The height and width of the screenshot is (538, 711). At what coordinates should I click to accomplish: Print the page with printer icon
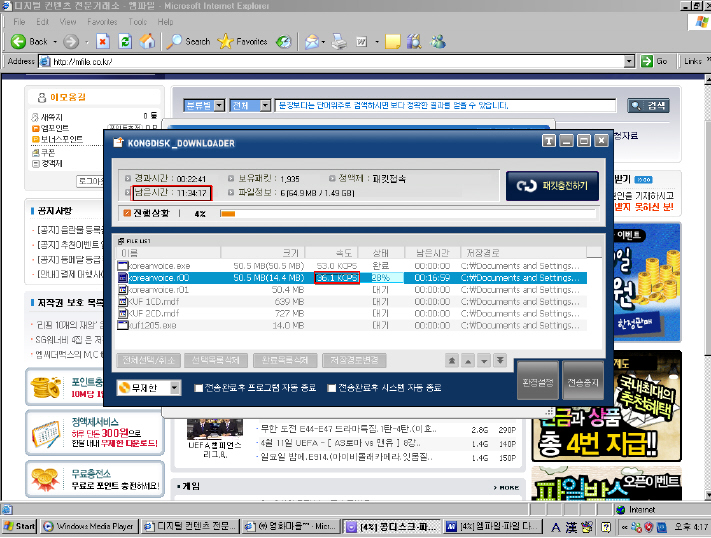tap(339, 42)
